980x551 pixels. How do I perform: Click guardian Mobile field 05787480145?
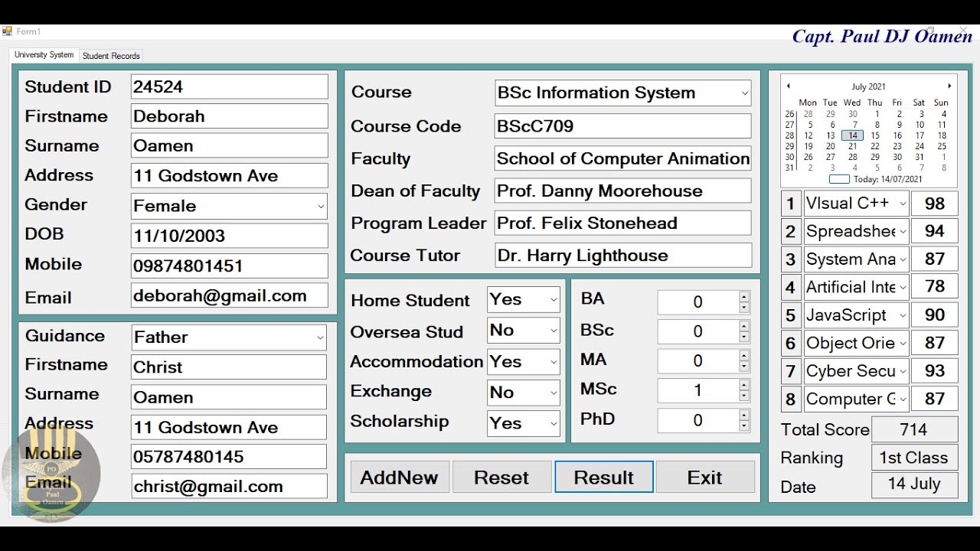[229, 457]
